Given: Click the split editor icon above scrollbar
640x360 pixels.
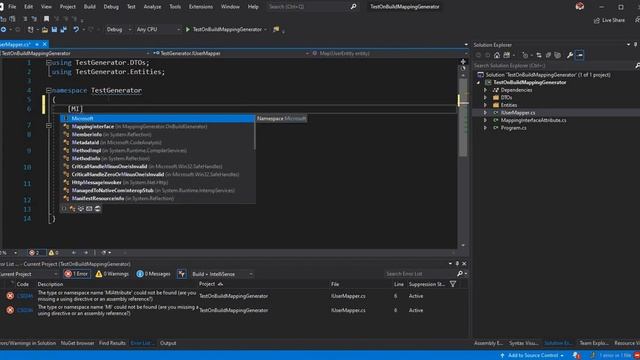Looking at the screenshot, I should click(x=463, y=62).
